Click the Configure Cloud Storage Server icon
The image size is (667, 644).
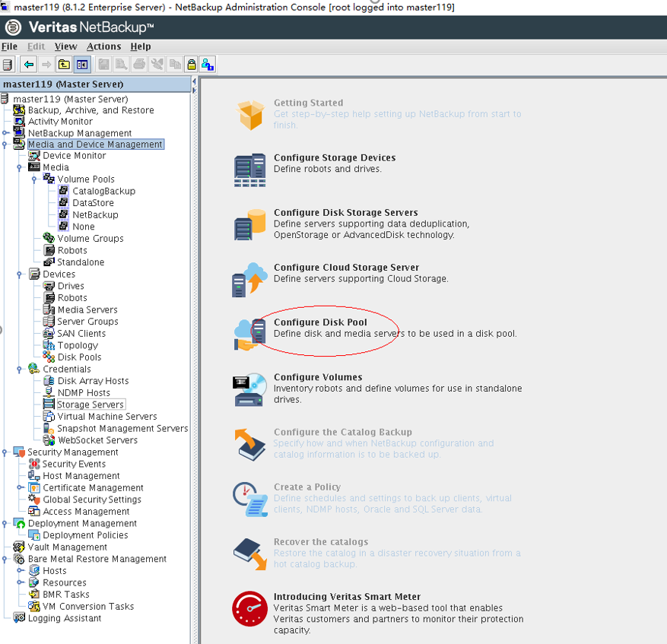(249, 279)
